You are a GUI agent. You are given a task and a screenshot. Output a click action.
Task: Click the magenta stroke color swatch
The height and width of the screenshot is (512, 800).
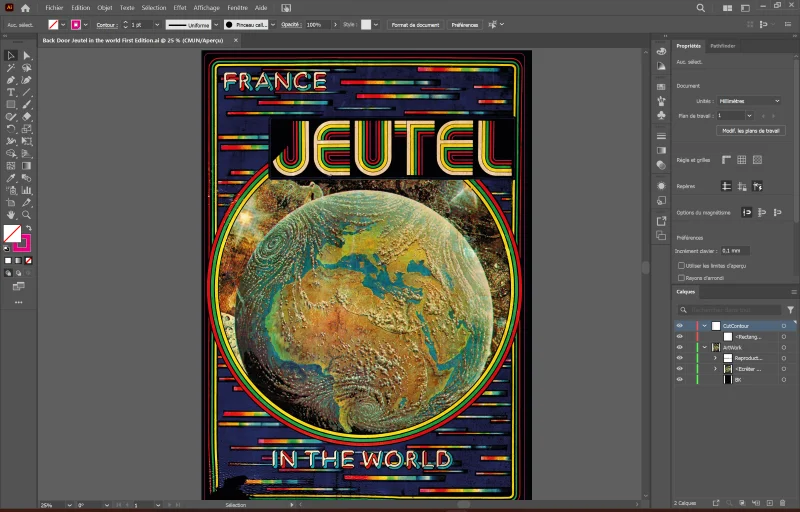click(x=76, y=24)
